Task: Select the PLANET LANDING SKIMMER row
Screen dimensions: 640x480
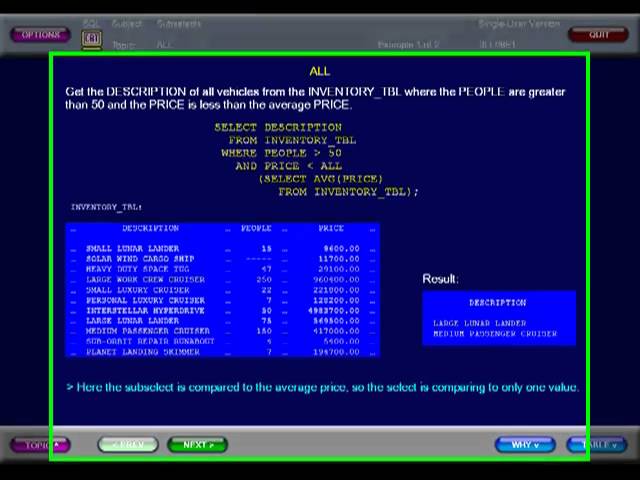Action: coord(223,352)
